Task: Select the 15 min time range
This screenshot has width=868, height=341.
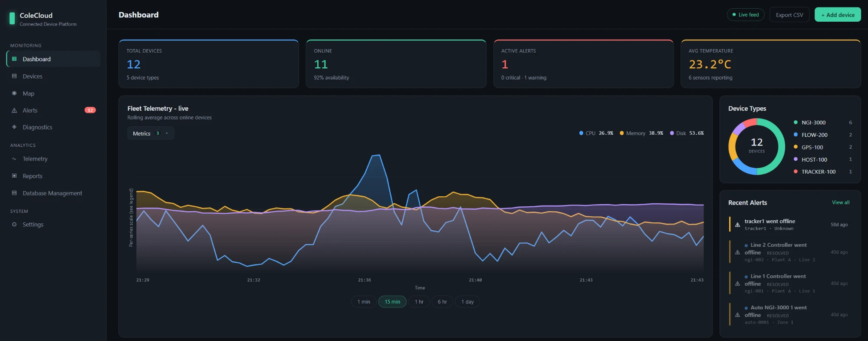Action: point(392,302)
